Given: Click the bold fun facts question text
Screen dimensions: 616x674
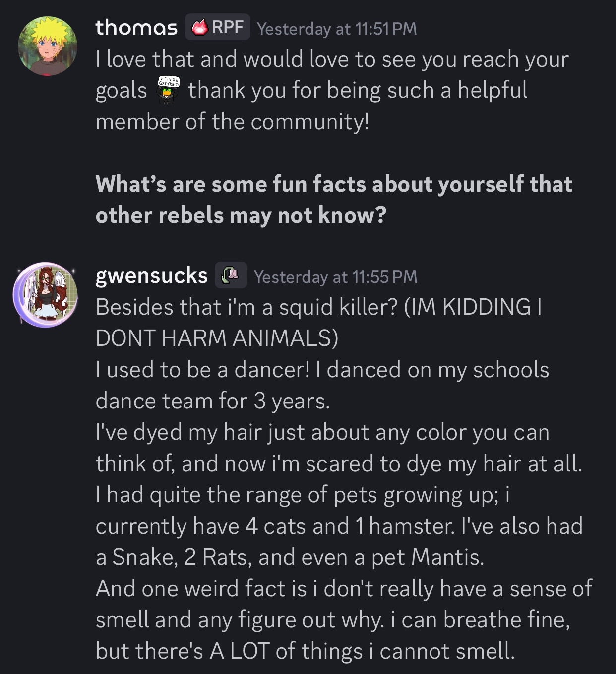Looking at the screenshot, I should pos(333,200).
